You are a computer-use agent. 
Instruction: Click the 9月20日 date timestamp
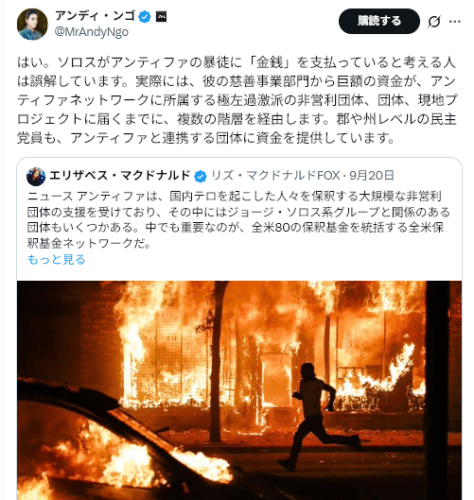(372, 176)
